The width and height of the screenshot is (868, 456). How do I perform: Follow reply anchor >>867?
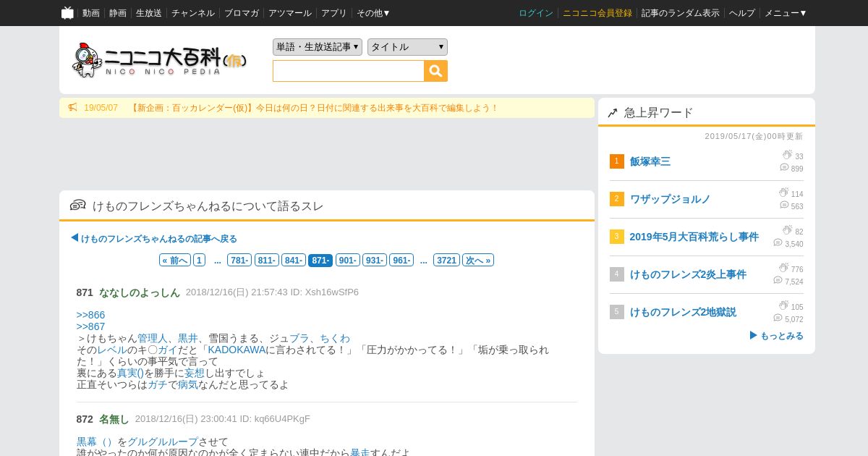pyautogui.click(x=91, y=326)
